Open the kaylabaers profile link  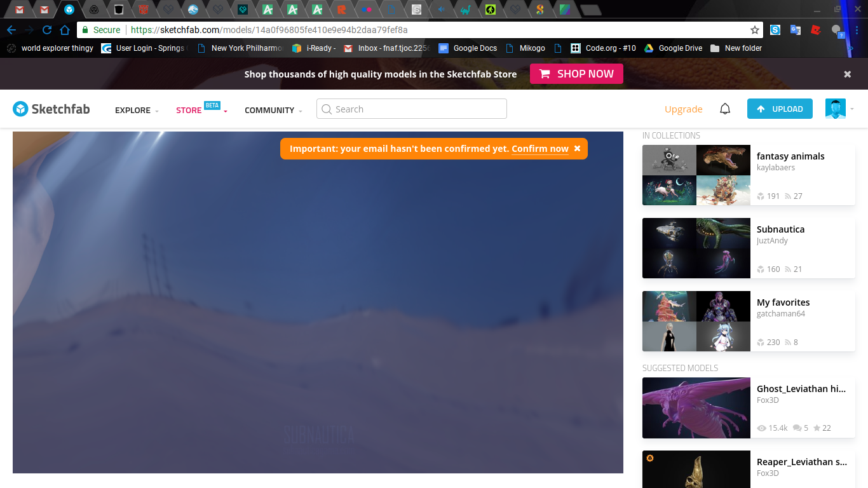[776, 168]
